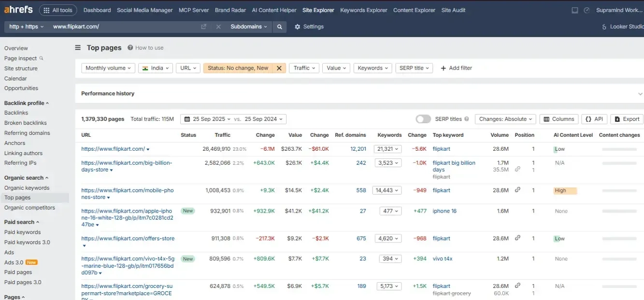Click the vivo t4x top keyword
Image resolution: width=644 pixels, height=300 pixels.
pyautogui.click(x=443, y=259)
